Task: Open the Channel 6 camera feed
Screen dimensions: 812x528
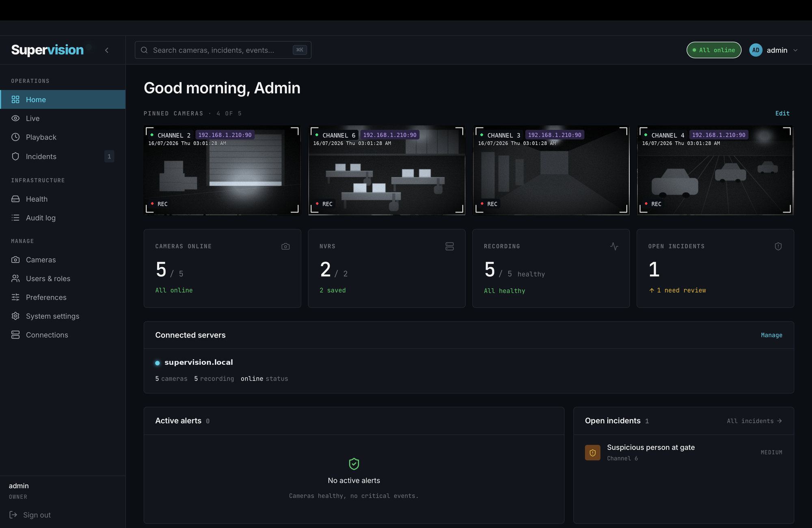Action: (x=387, y=170)
